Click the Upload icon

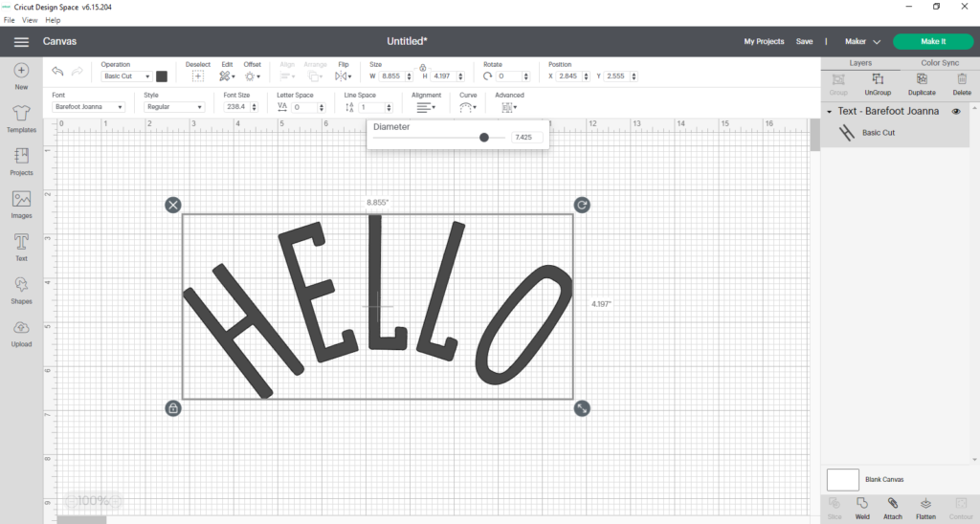coord(21,328)
